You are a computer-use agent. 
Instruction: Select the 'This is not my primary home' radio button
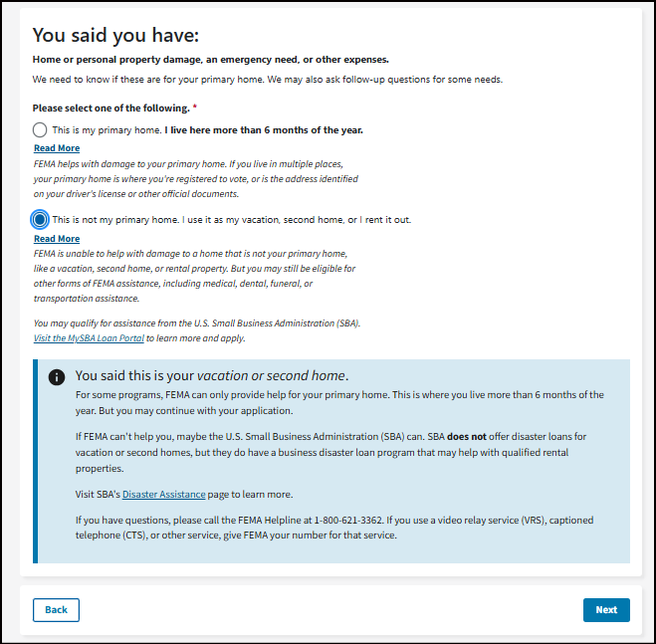[40, 220]
